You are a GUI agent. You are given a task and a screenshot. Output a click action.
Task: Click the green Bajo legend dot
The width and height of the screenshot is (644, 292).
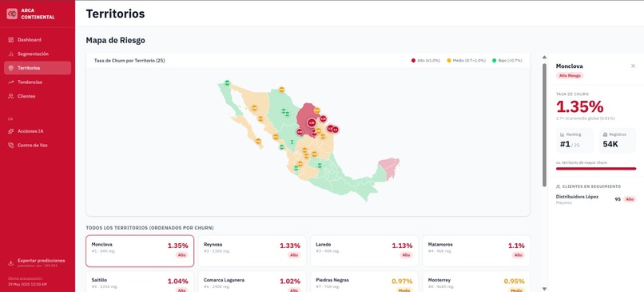[x=494, y=61]
